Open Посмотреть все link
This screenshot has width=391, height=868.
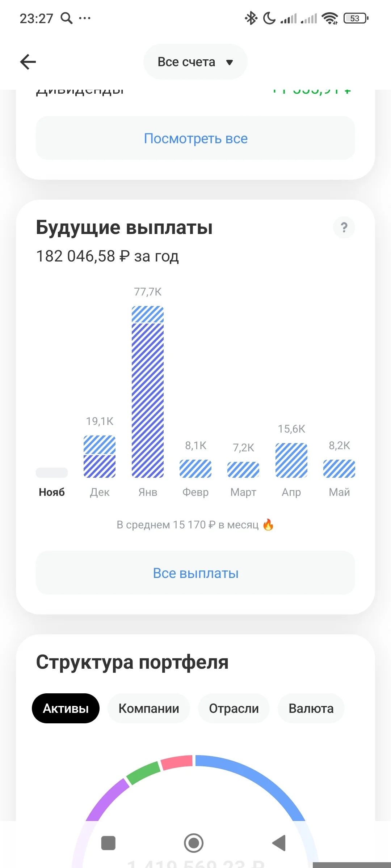tap(195, 138)
